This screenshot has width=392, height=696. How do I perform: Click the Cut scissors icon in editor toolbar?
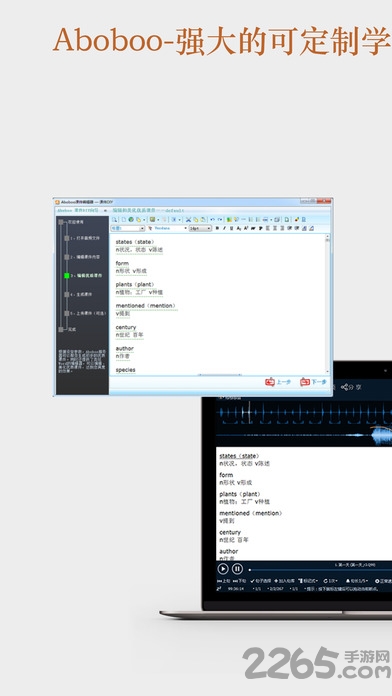tap(188, 219)
